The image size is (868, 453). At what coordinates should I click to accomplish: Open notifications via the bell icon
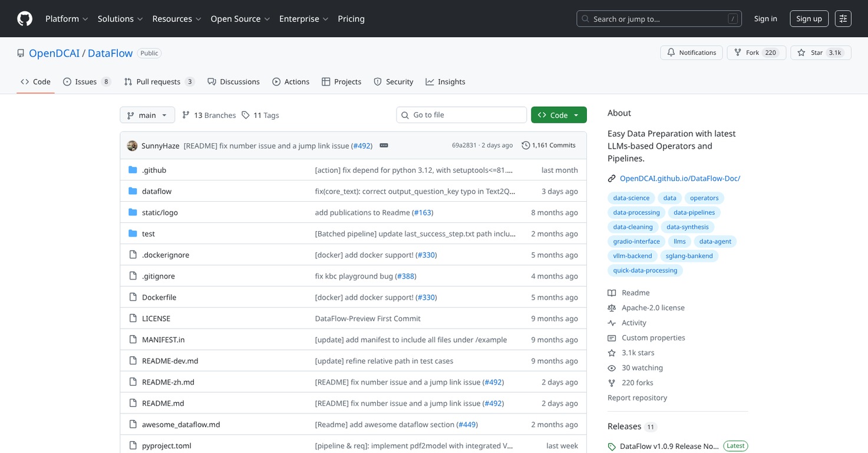point(671,52)
